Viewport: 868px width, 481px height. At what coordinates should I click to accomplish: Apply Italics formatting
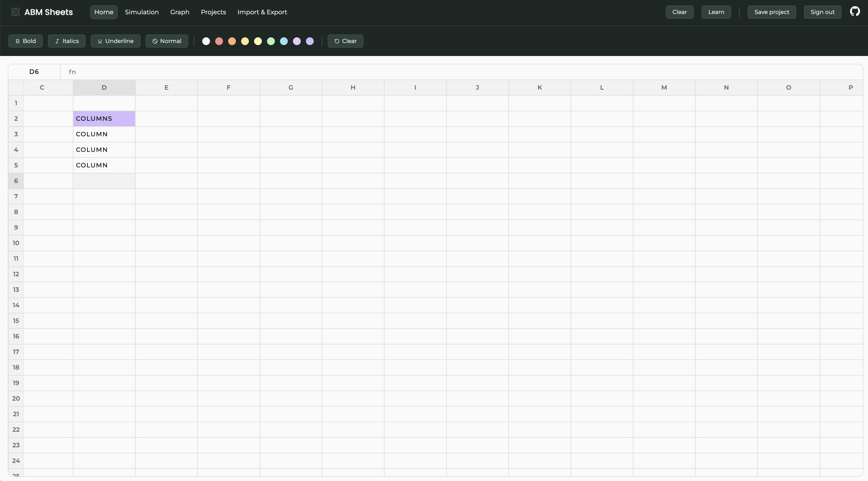(x=67, y=41)
